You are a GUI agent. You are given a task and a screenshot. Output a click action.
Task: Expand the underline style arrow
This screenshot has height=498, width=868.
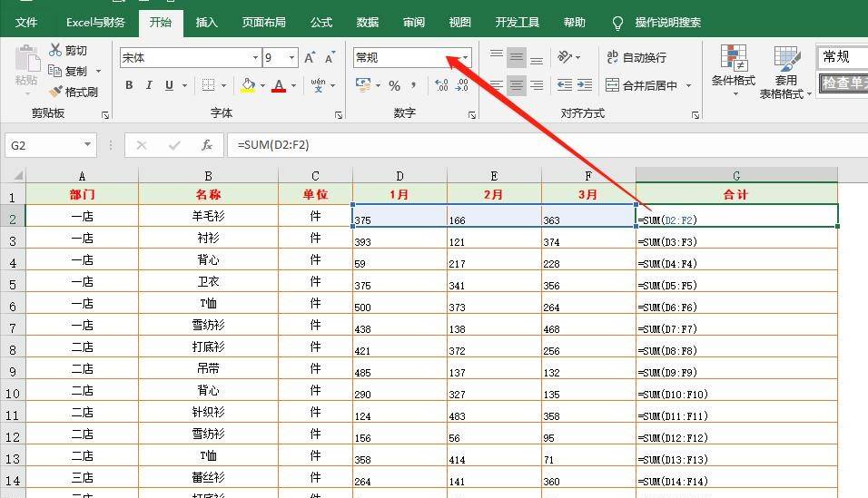tap(184, 85)
